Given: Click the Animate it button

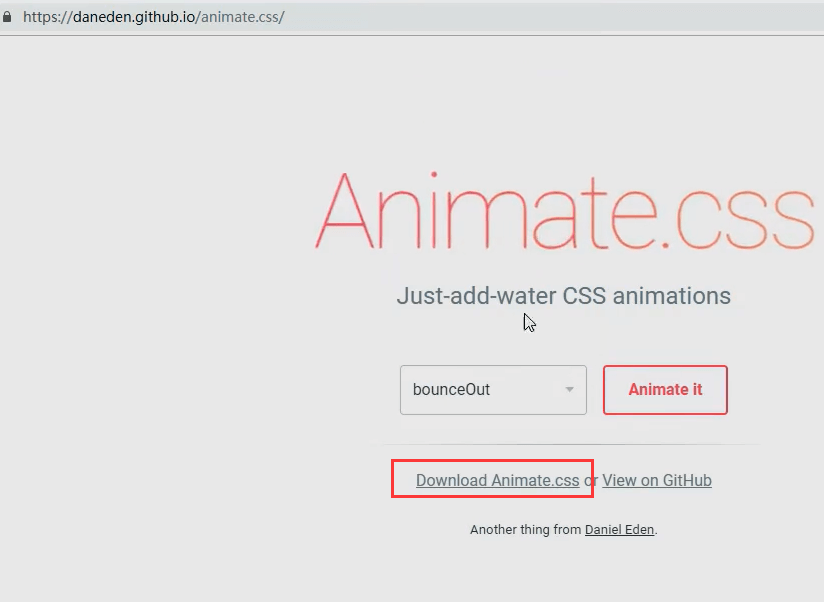Looking at the screenshot, I should coord(665,390).
